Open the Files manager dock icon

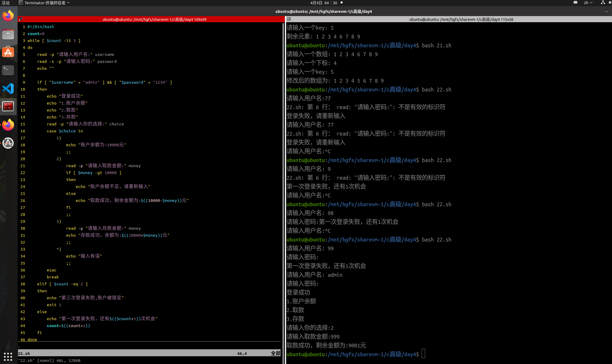[x=8, y=34]
